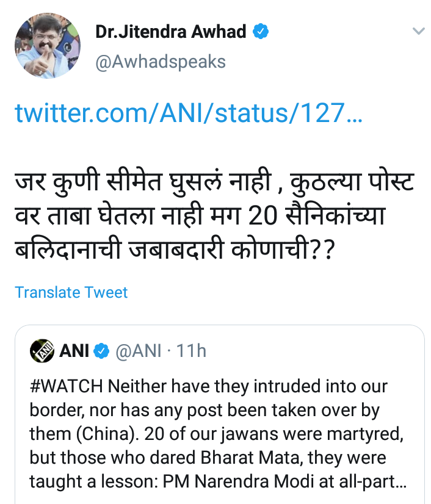The image size is (431, 504).
Task: Click Translate Tweet
Action: tap(71, 292)
